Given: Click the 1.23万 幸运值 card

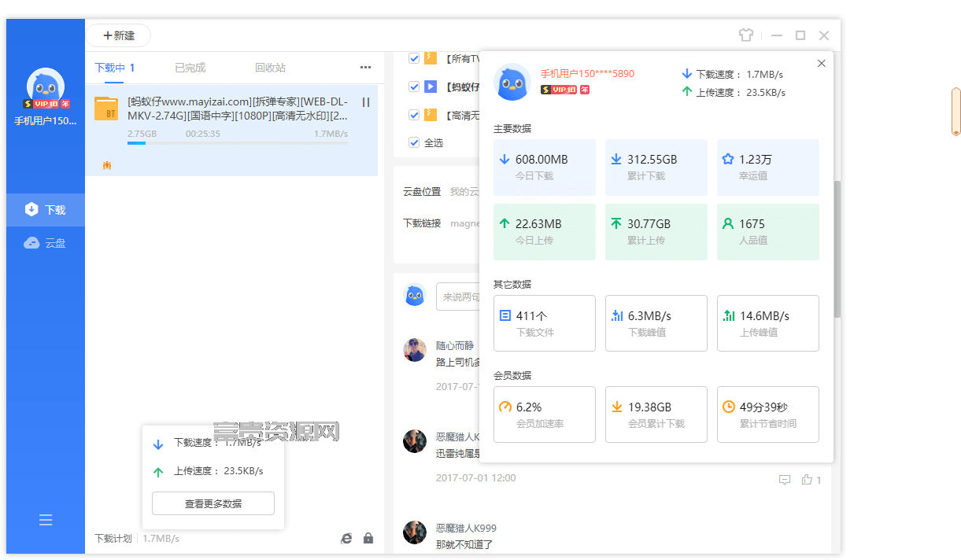Looking at the screenshot, I should 768,168.
